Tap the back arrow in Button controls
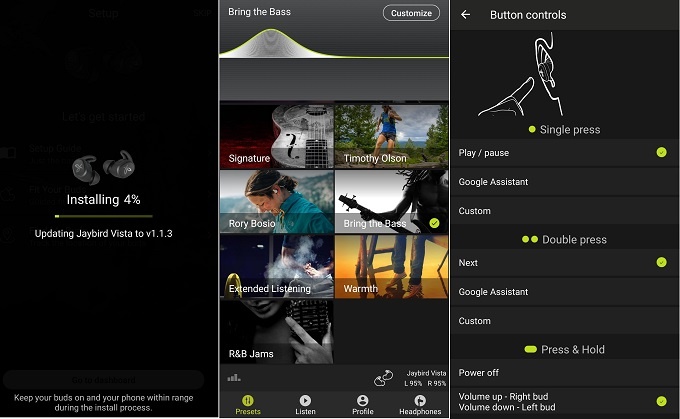 point(466,15)
